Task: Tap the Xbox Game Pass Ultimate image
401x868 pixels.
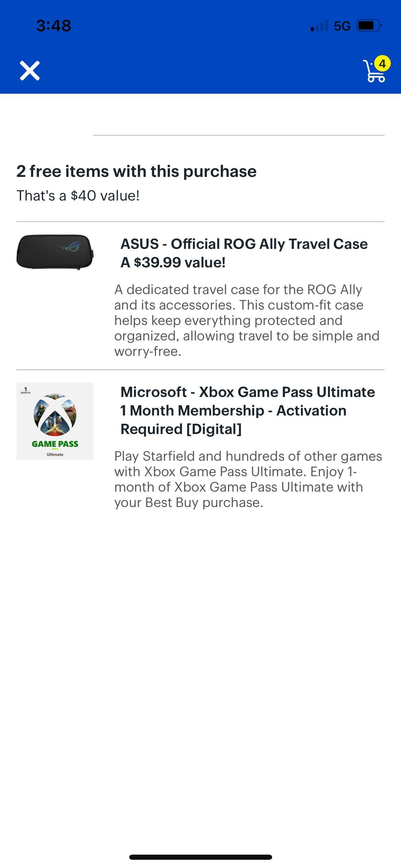Action: (x=55, y=421)
